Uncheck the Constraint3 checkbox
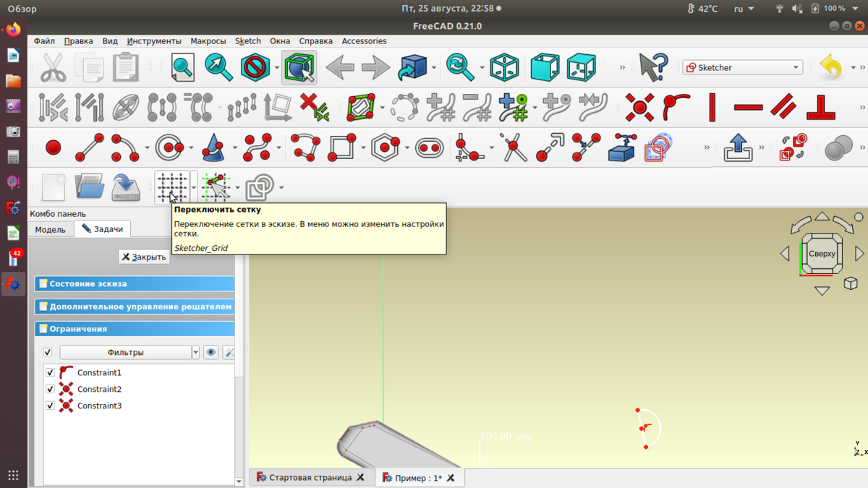Viewport: 868px width, 488px height. [50, 406]
